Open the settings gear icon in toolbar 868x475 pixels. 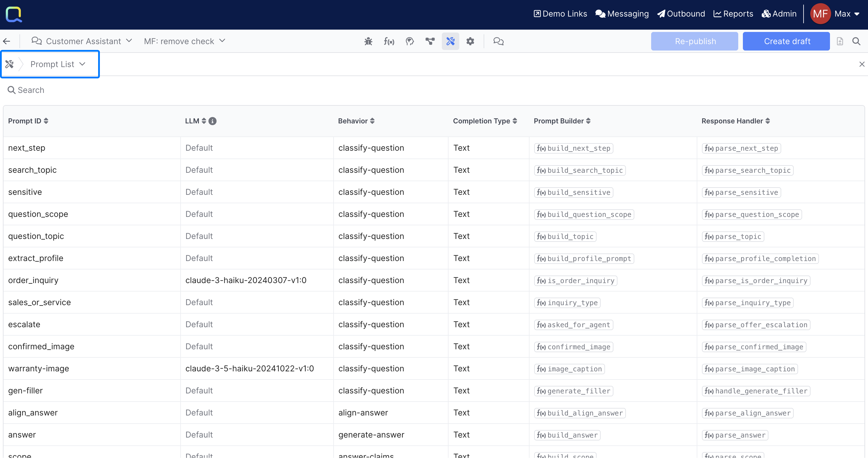coord(470,41)
